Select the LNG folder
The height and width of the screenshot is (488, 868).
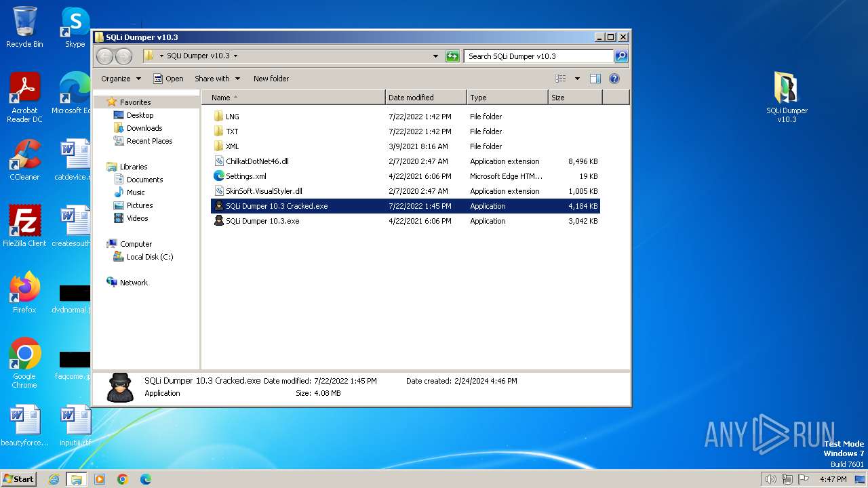coord(232,117)
